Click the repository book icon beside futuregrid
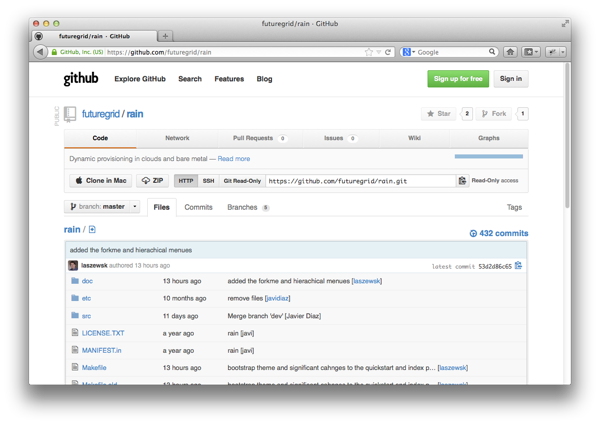 [70, 114]
